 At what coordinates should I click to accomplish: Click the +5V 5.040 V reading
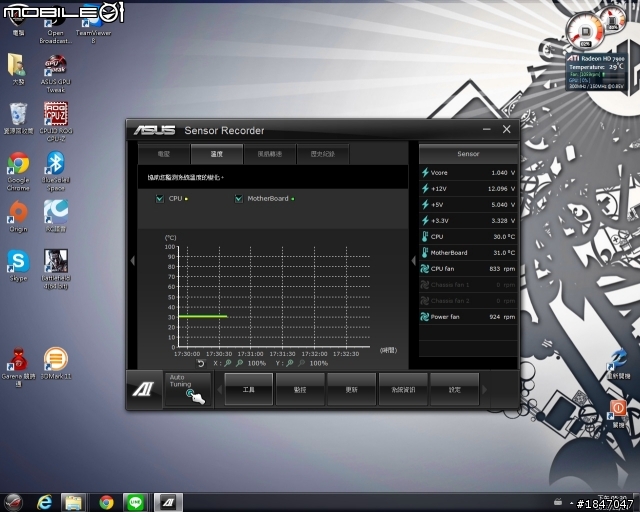coord(503,205)
